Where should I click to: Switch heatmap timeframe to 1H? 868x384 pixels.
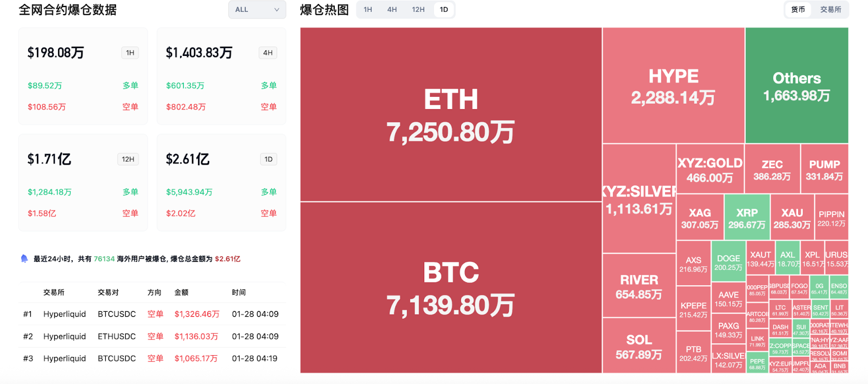point(367,9)
